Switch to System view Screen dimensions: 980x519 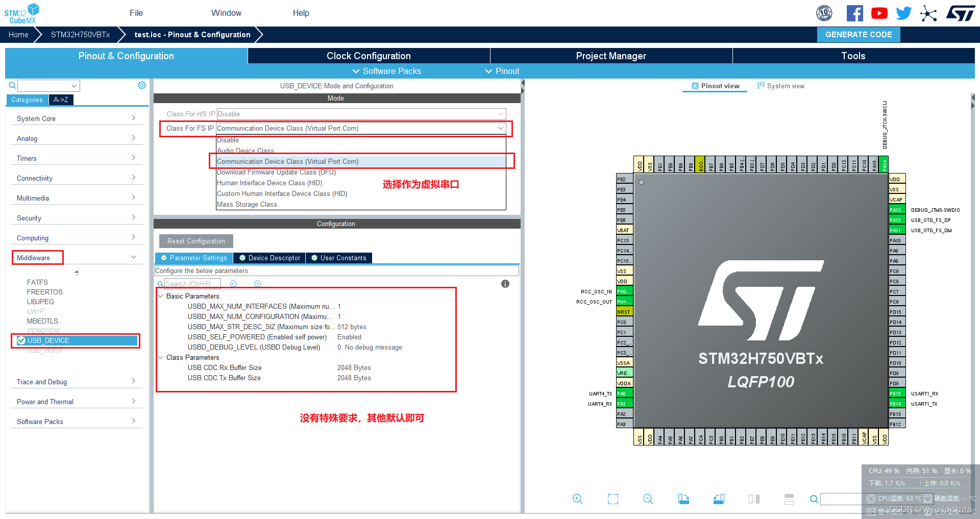tap(780, 86)
